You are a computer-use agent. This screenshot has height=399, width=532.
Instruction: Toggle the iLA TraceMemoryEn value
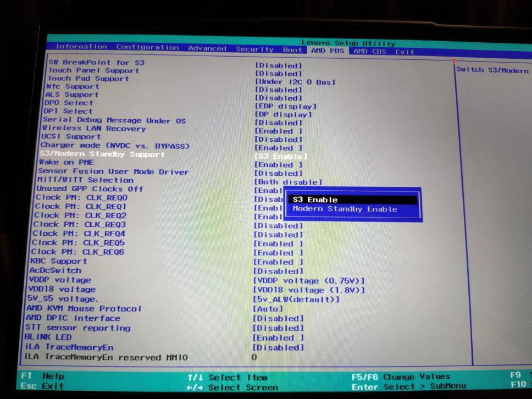(278, 348)
